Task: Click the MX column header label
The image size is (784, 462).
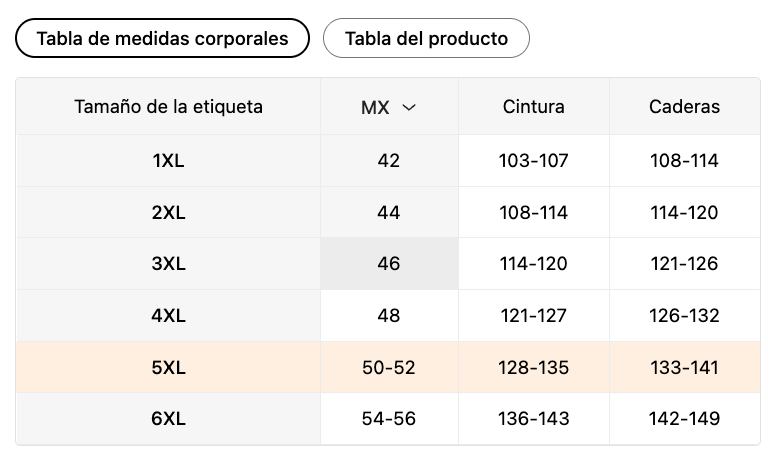Action: tap(375, 107)
